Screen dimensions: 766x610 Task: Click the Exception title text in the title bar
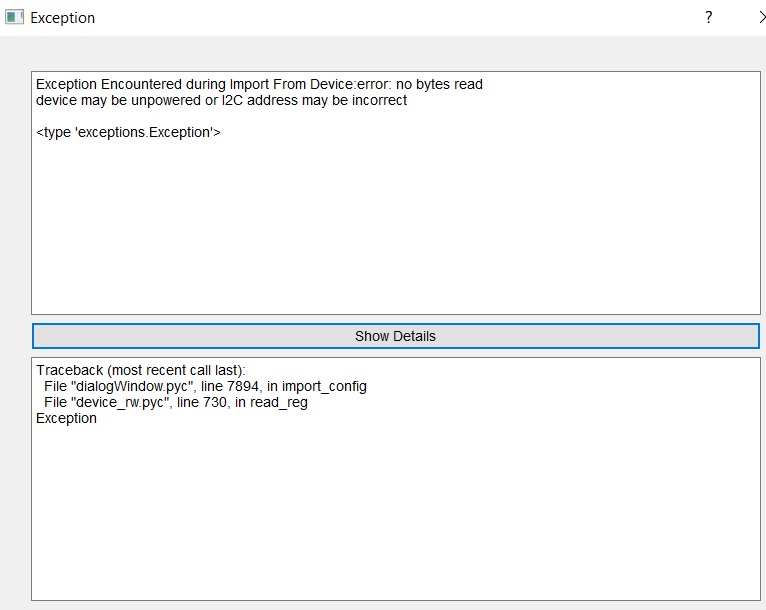(x=63, y=18)
